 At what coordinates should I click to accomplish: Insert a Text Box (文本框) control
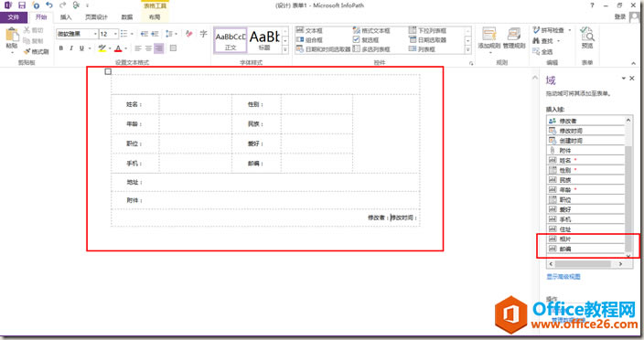[x=309, y=30]
